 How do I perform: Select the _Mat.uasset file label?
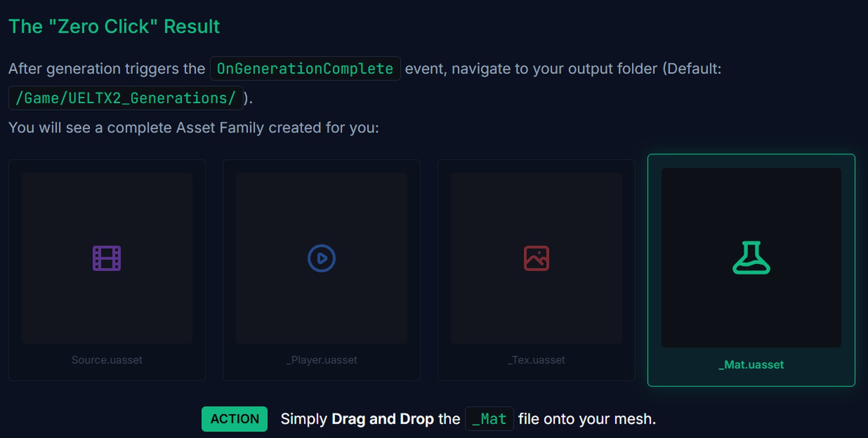tap(751, 365)
